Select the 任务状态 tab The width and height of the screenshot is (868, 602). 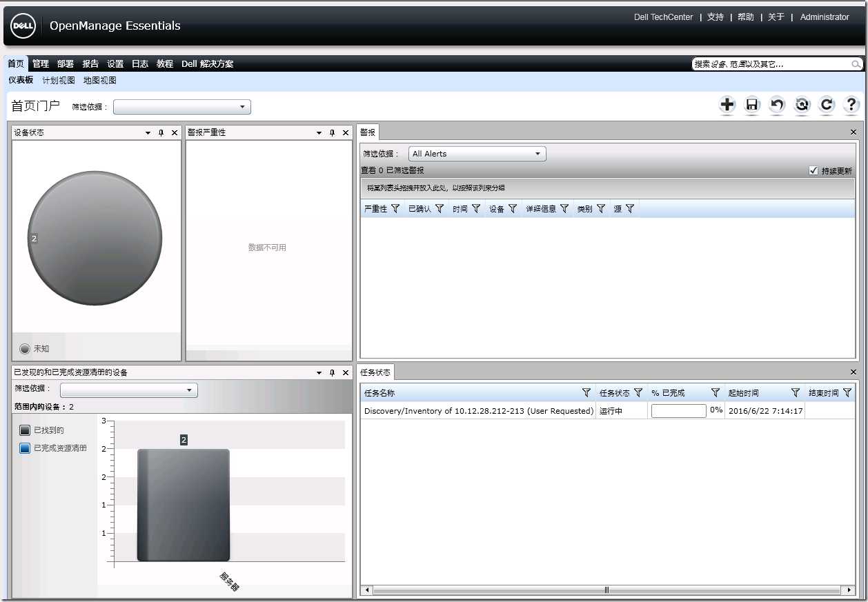[x=375, y=372]
